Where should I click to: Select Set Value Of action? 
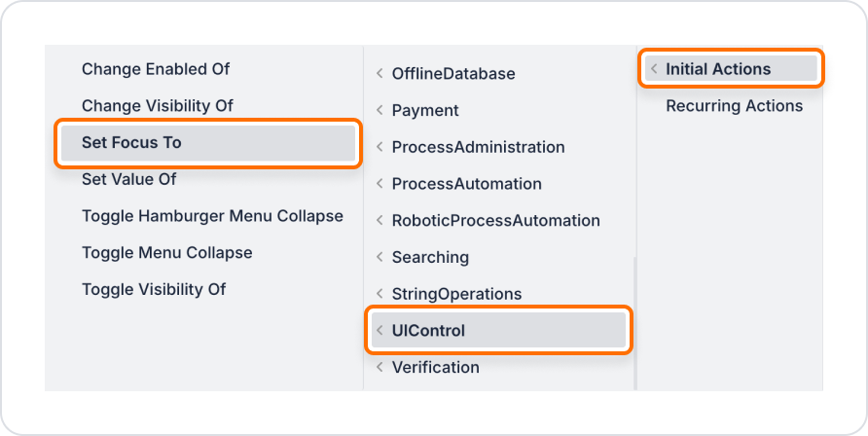click(129, 179)
